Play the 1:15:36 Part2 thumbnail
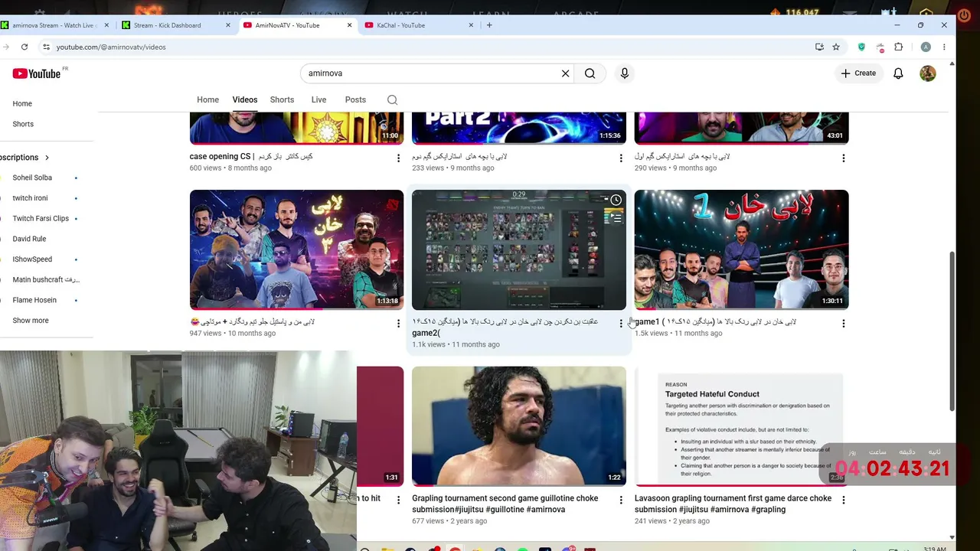 (519, 128)
